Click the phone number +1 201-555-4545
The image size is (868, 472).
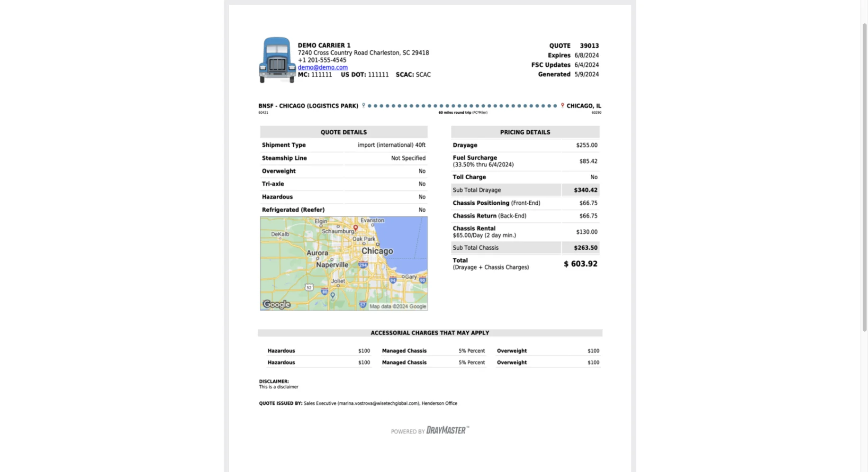[322, 60]
